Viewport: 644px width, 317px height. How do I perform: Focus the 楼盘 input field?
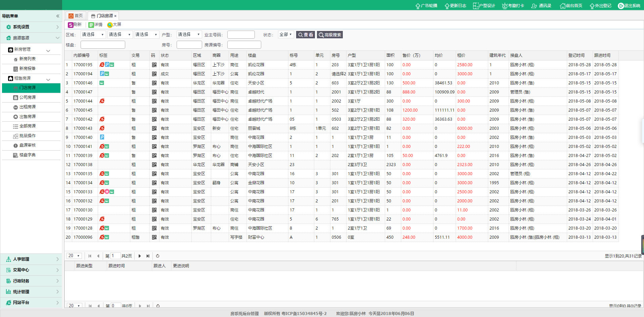103,45
